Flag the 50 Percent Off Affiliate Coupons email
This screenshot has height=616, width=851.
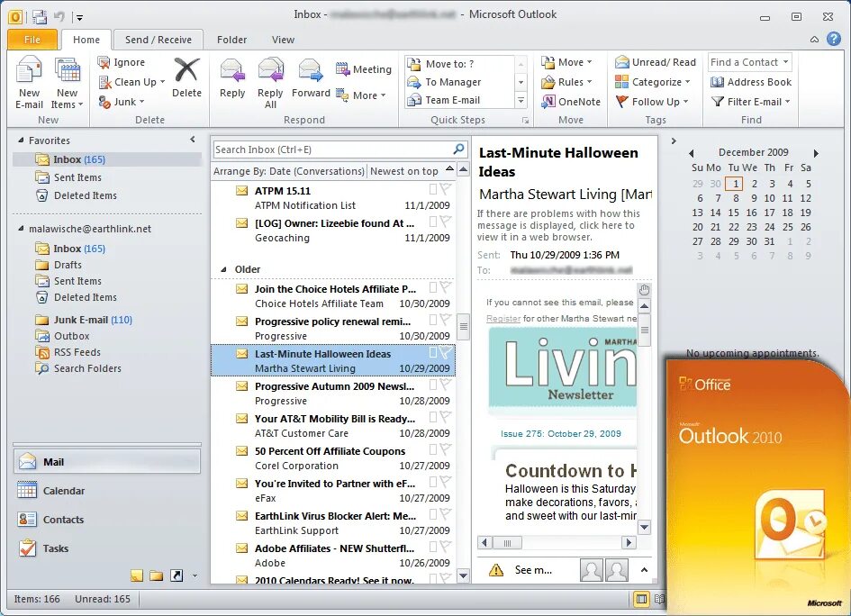[x=446, y=449]
